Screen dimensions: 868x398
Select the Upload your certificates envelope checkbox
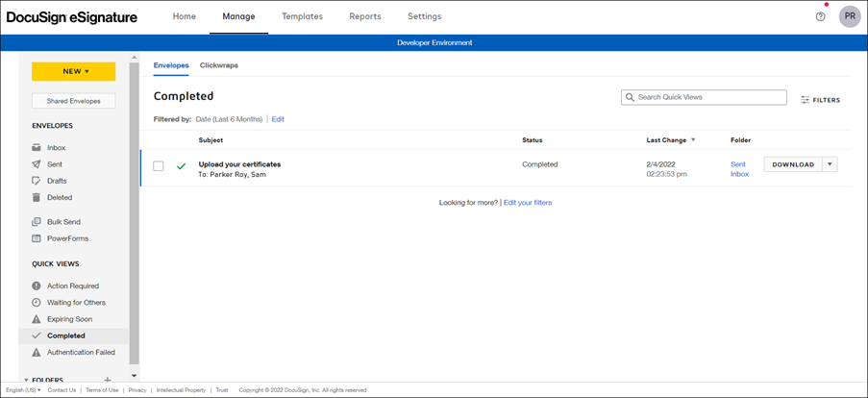point(159,165)
